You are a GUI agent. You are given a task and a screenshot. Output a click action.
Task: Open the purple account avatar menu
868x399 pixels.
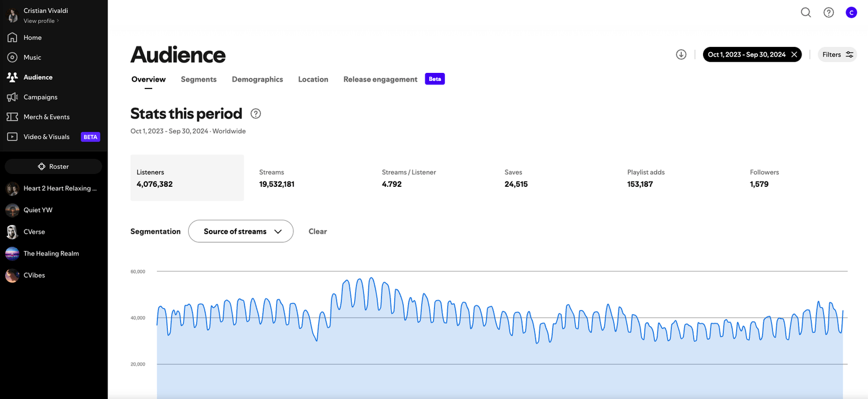coord(851,13)
